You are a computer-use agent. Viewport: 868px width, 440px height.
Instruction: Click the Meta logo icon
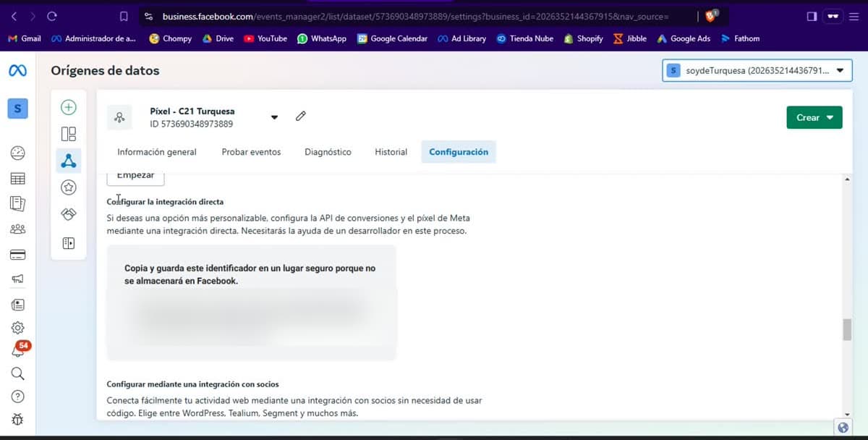click(x=17, y=70)
